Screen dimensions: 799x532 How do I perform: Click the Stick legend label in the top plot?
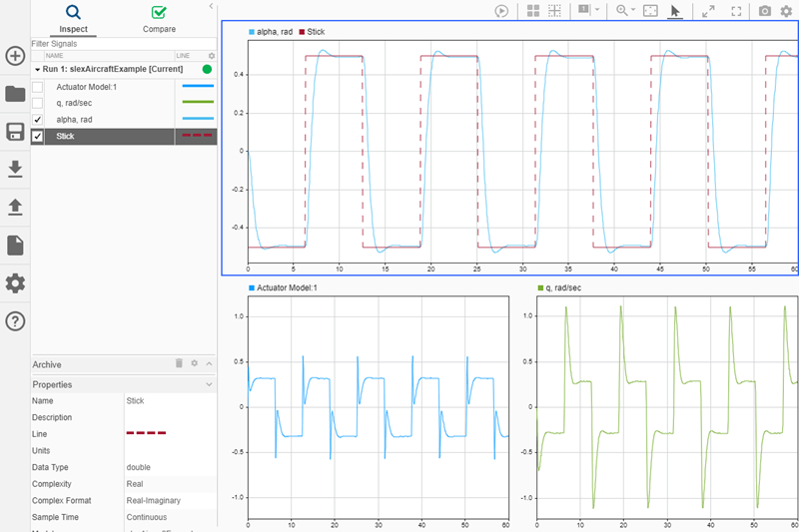click(316, 32)
